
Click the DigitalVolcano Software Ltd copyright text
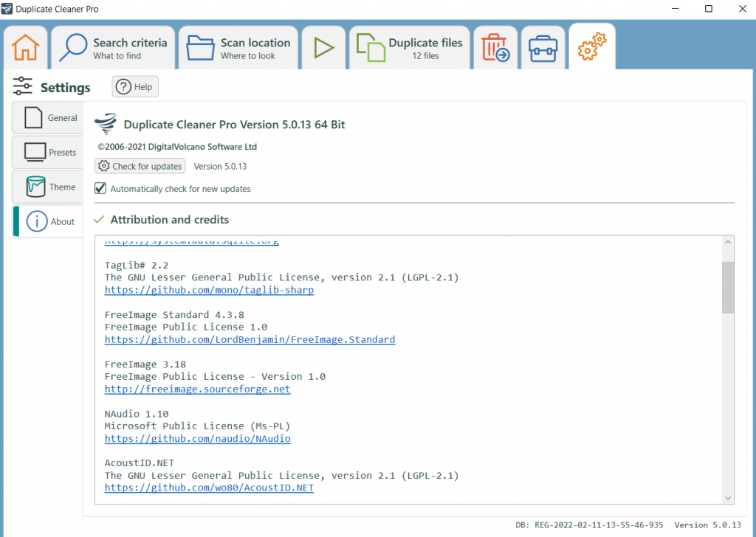click(177, 147)
